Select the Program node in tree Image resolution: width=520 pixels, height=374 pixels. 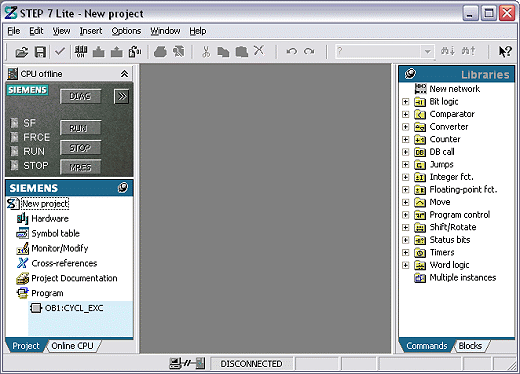pos(47,293)
